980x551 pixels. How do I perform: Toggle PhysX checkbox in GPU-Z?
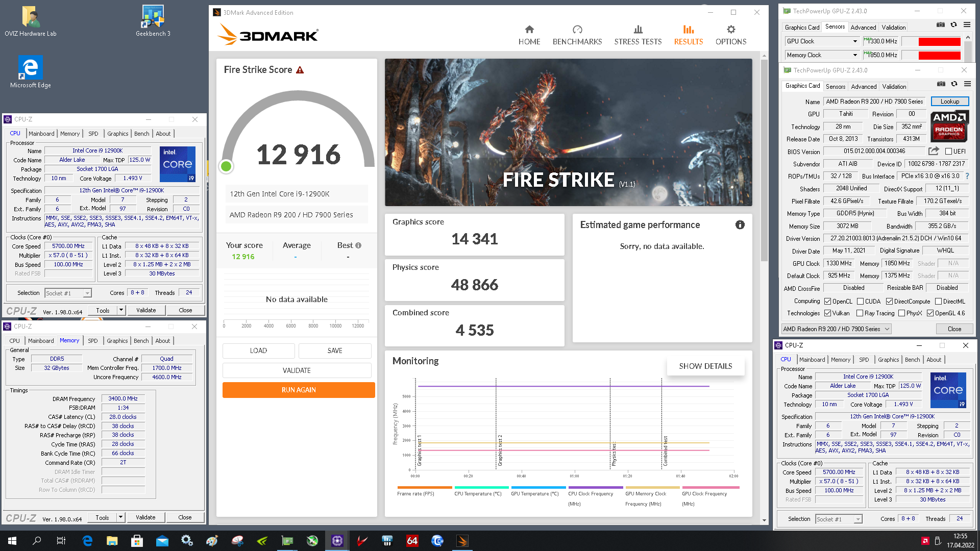(901, 313)
